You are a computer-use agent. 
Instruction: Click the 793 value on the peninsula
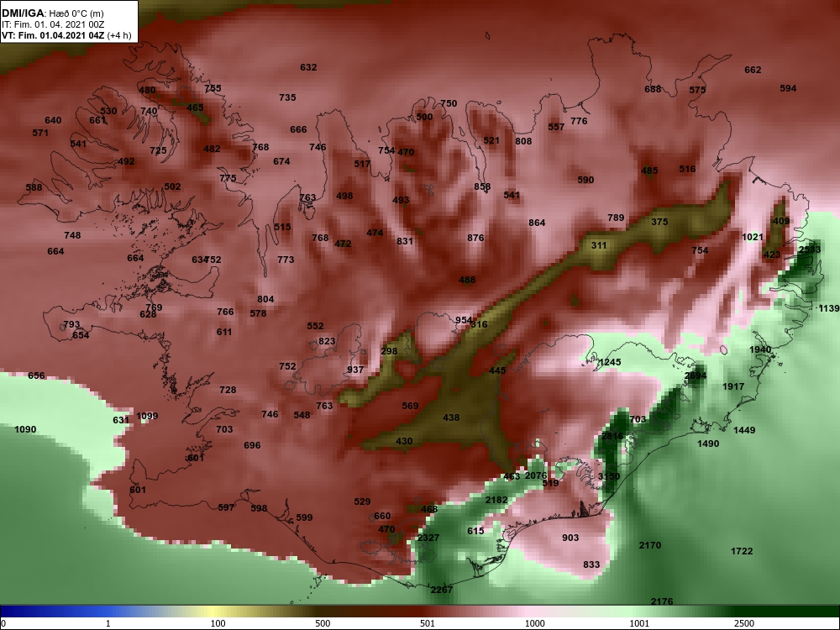(x=71, y=324)
